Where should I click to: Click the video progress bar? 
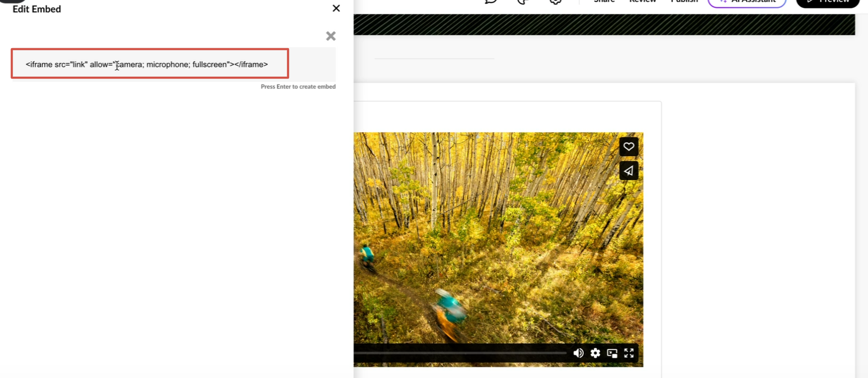(459, 353)
